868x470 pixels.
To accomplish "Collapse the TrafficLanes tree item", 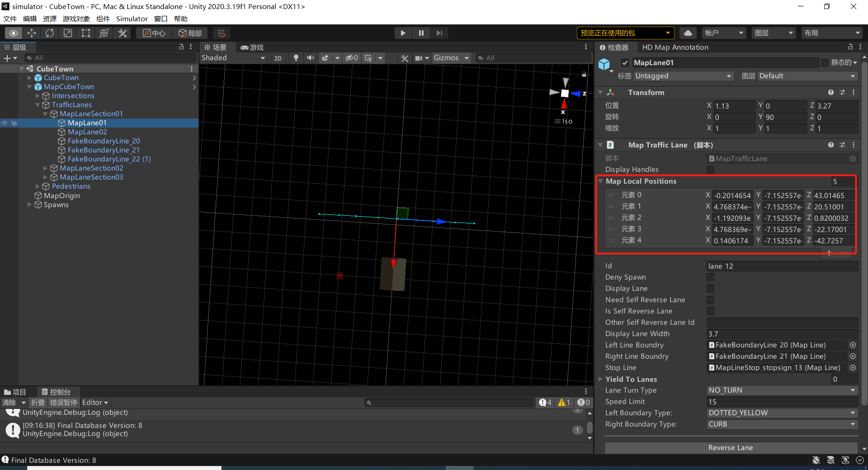I will tap(38, 104).
